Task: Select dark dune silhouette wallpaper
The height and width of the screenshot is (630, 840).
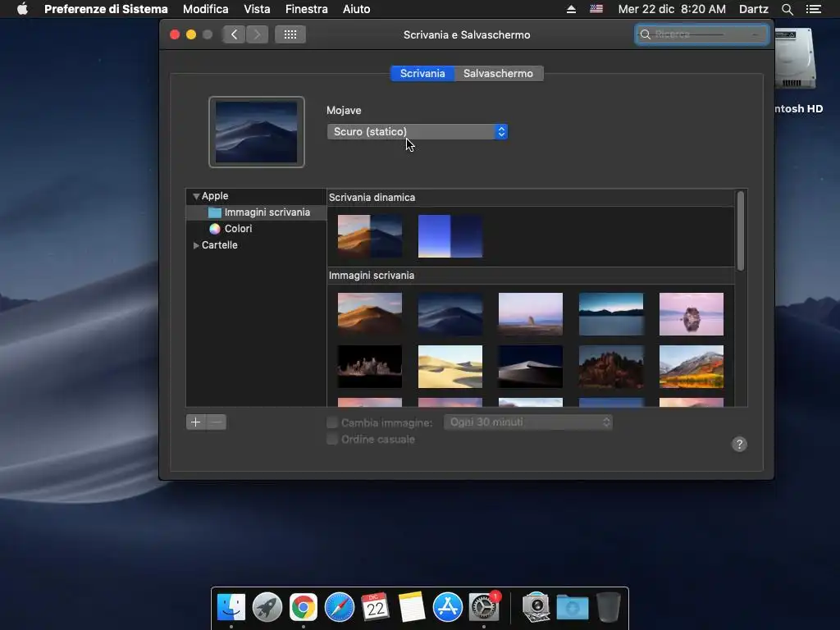Action: tap(531, 367)
